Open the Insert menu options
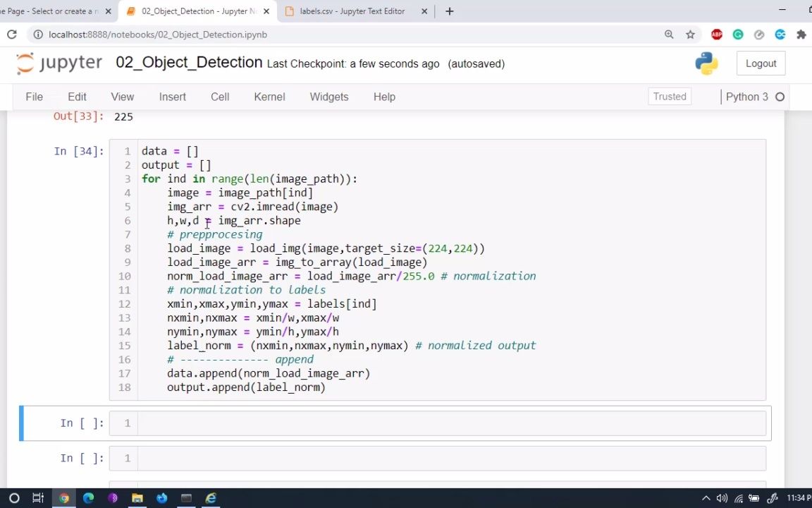This screenshot has width=812, height=508. (x=172, y=97)
